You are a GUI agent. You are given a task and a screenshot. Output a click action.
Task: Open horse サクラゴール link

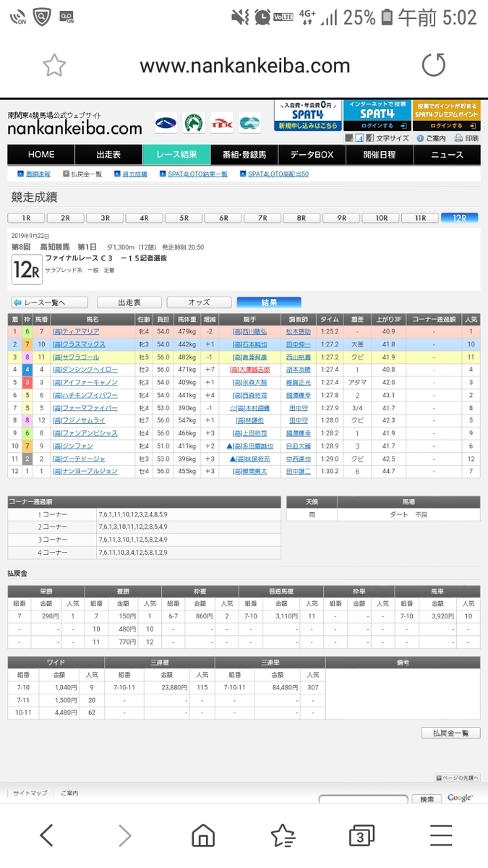click(x=75, y=357)
